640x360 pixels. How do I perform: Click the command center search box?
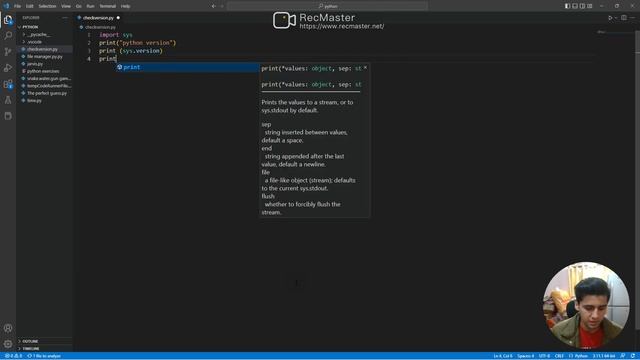coord(327,6)
